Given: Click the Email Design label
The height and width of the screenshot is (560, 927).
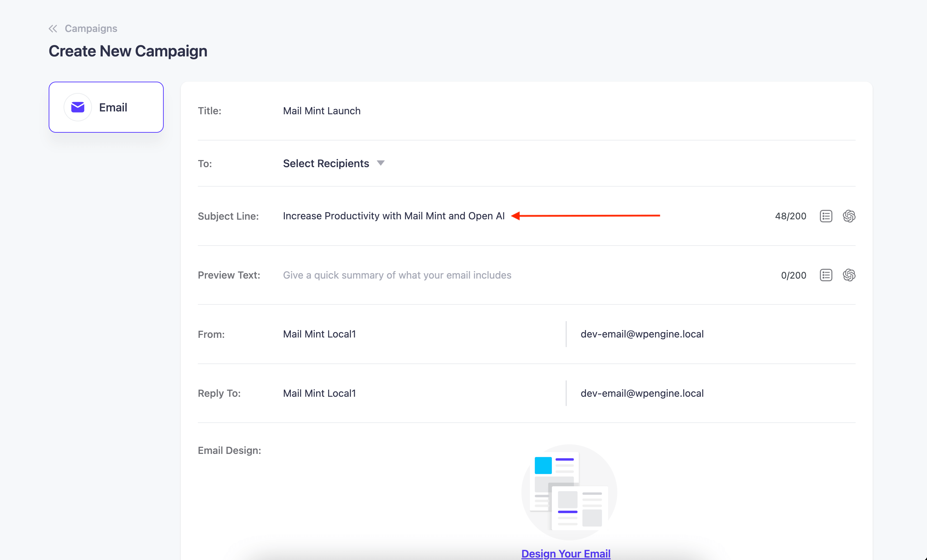Looking at the screenshot, I should click(229, 450).
